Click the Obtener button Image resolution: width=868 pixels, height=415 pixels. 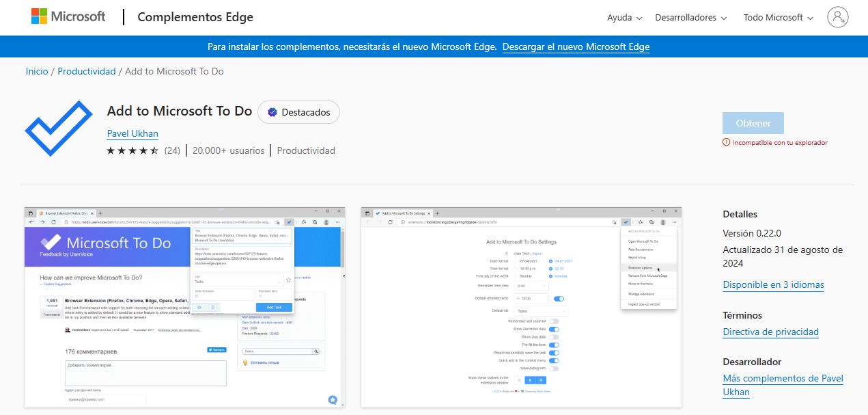tap(753, 123)
